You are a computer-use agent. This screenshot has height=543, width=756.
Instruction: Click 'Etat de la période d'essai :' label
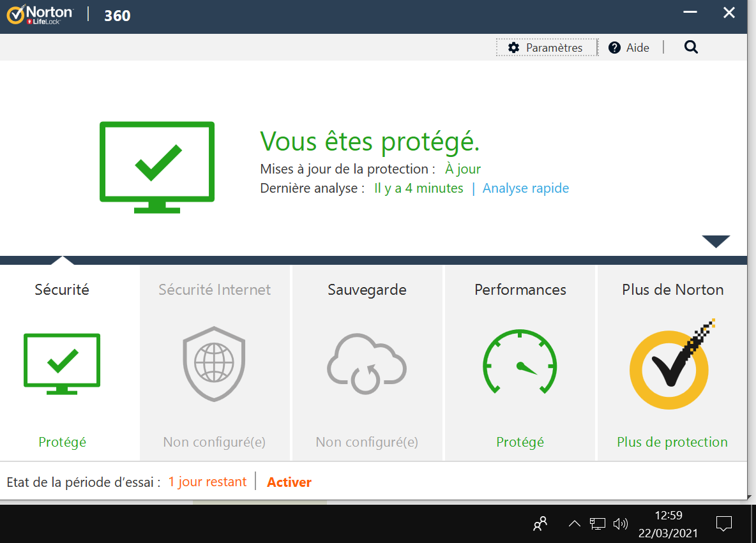84,482
